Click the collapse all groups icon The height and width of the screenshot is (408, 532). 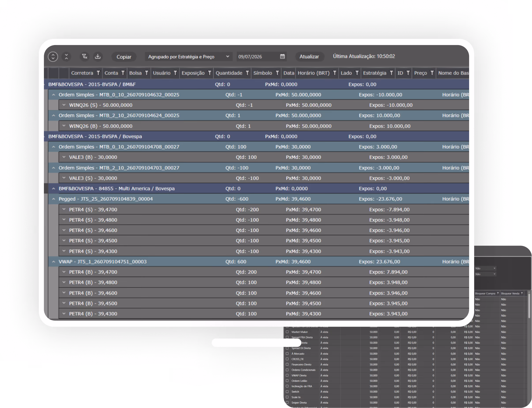pyautogui.click(x=66, y=57)
